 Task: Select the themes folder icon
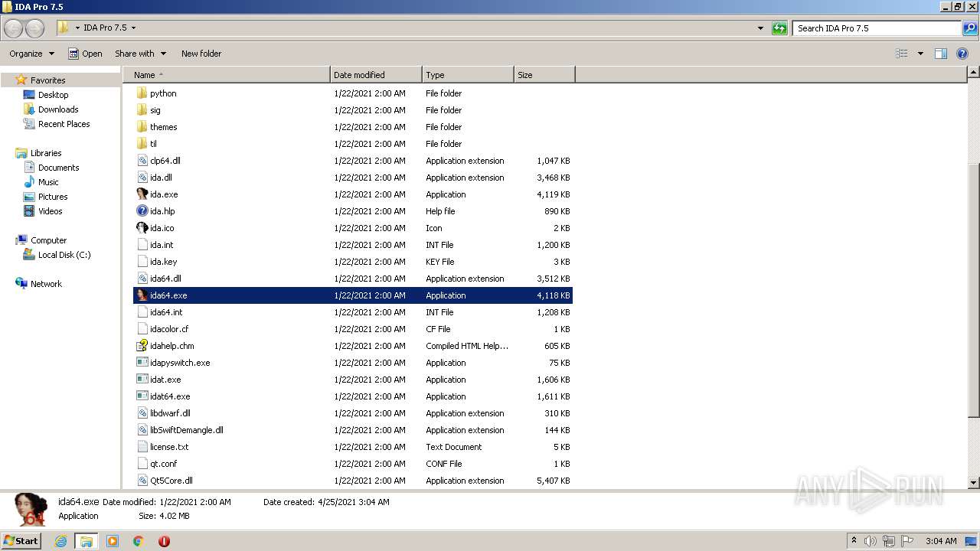142,127
